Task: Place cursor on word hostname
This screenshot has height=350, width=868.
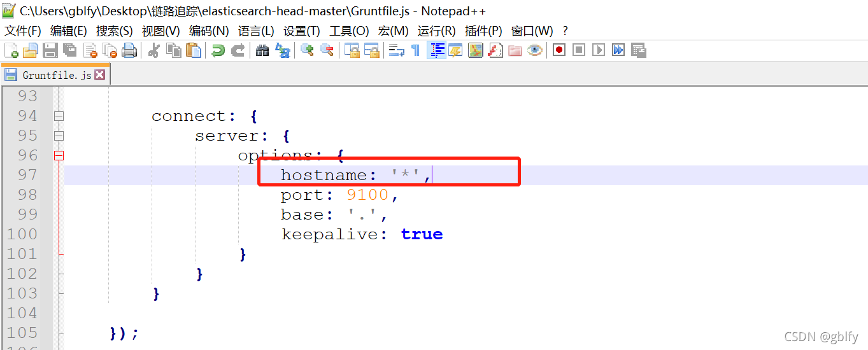Action: [x=324, y=175]
